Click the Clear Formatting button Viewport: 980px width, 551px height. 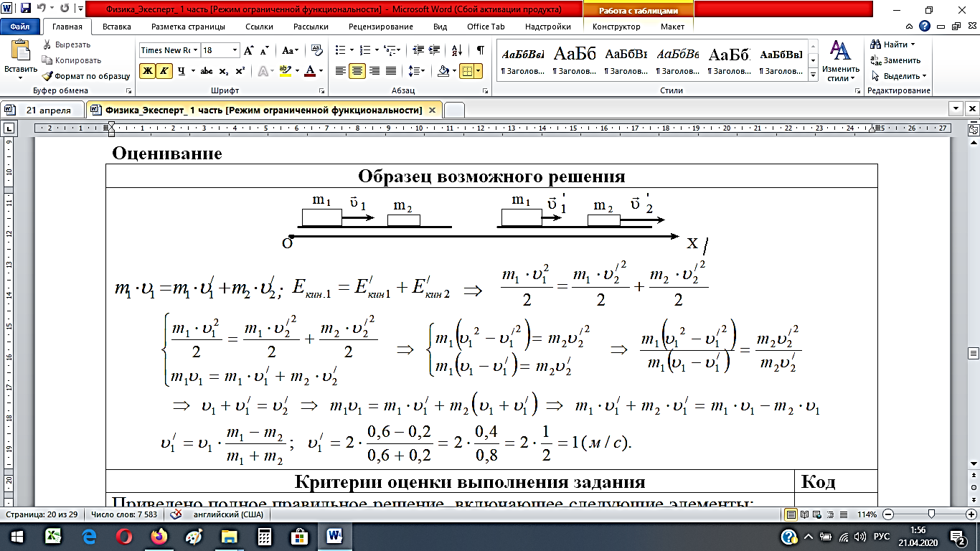[316, 50]
